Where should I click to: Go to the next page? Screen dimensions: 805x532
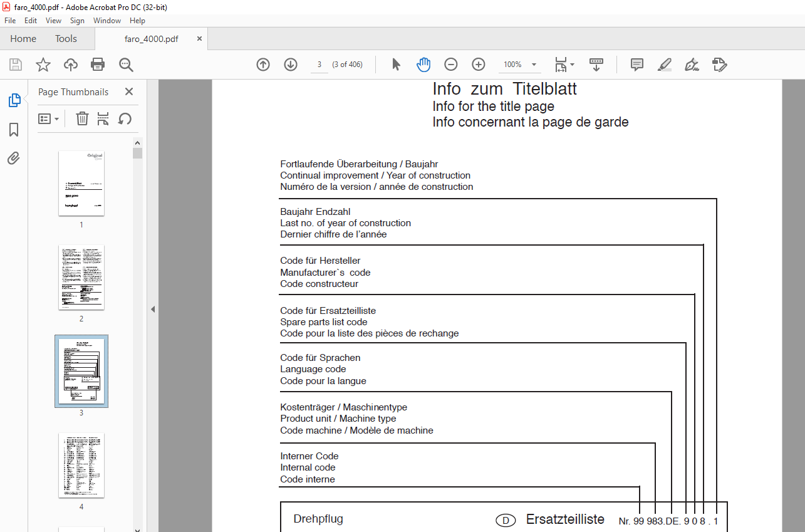(x=291, y=65)
